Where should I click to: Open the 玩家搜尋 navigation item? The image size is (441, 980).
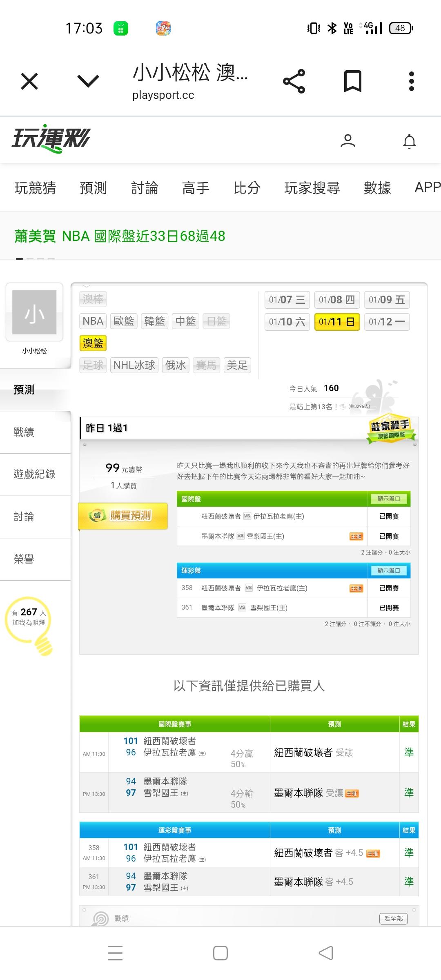click(312, 188)
